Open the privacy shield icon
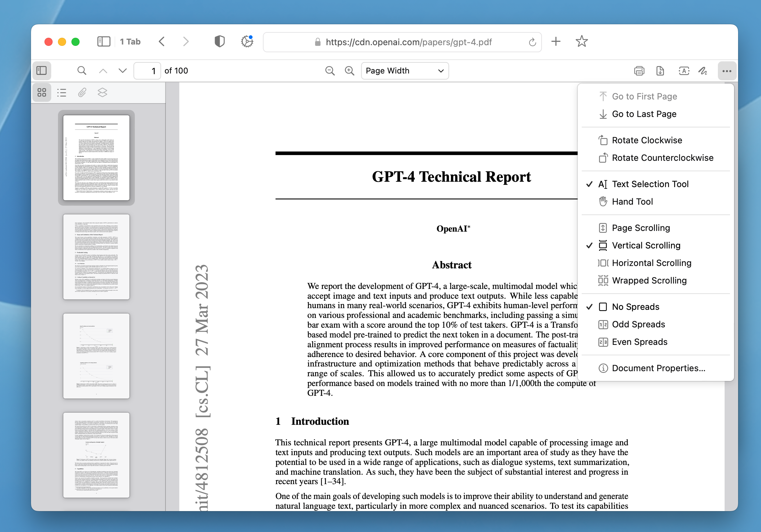 coord(219,42)
